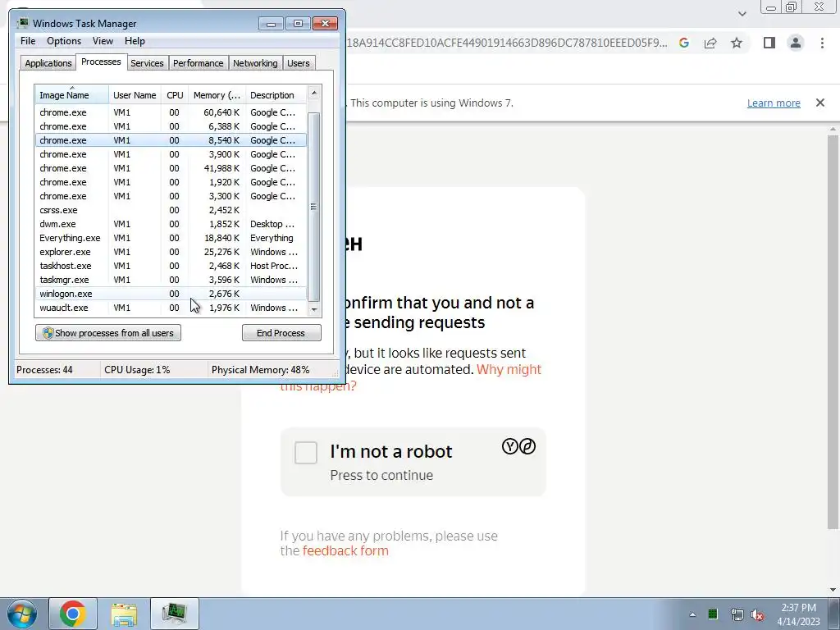This screenshot has height=630, width=840.
Task: Open the Learn more link
Action: click(774, 103)
